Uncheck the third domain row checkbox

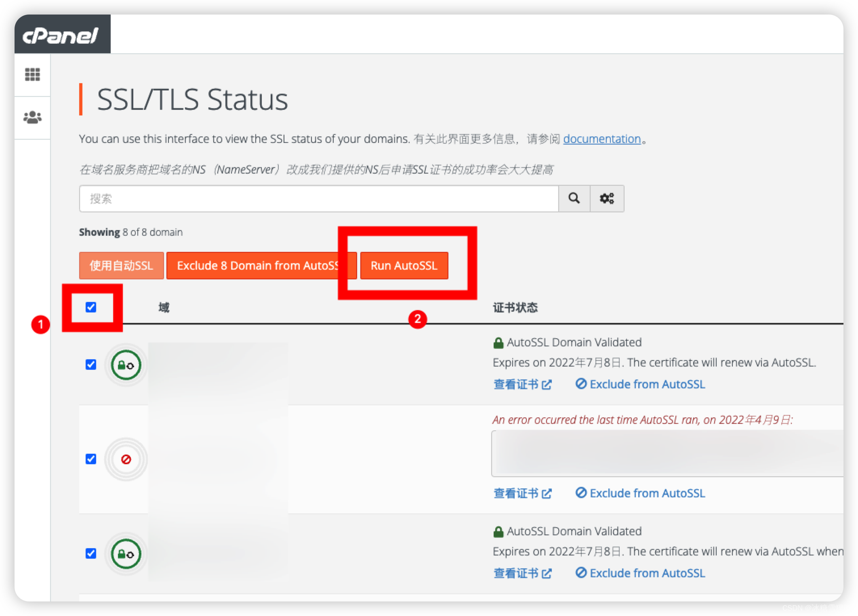point(91,553)
